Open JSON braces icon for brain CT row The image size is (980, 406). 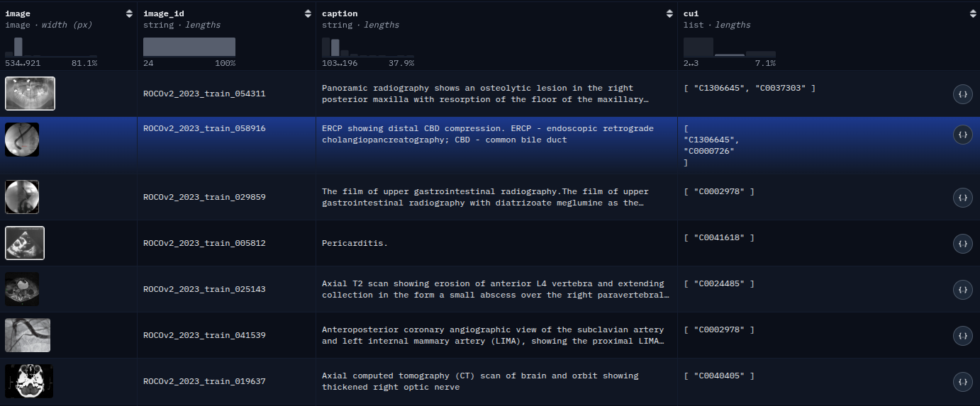click(x=962, y=381)
